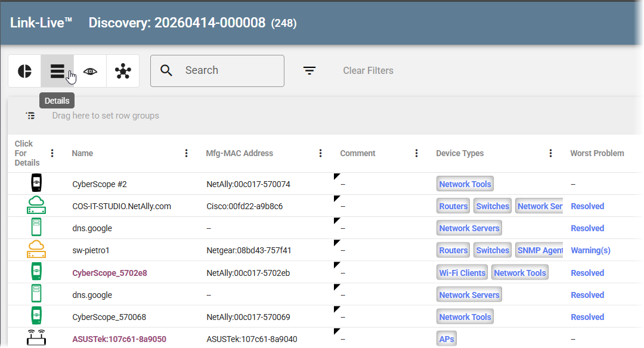
Task: Open details icon for ASUSTek:107c61-8a9050 access point
Action: 36,338
